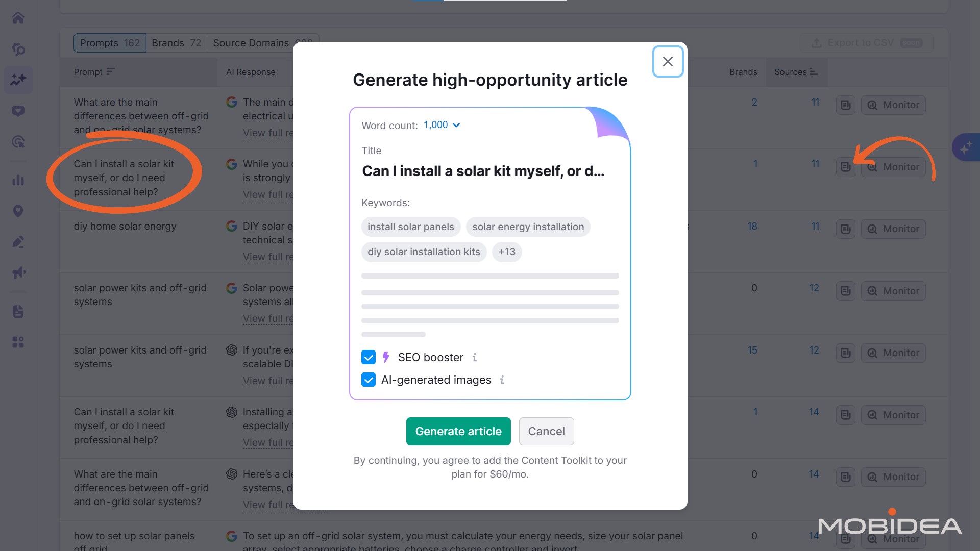Open the Home dashboard icon in the sidebar

pyautogui.click(x=18, y=18)
